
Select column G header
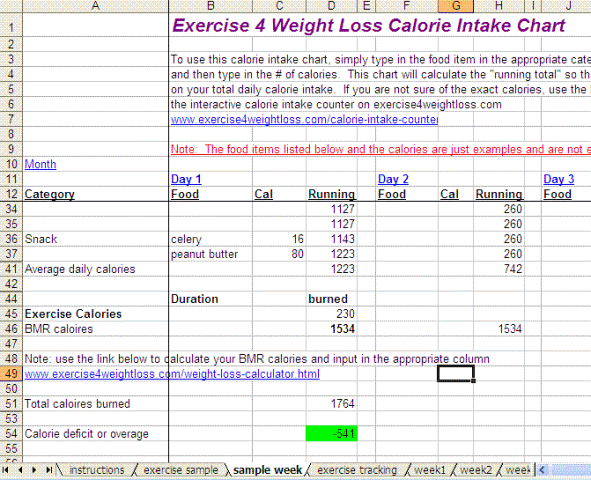456,6
